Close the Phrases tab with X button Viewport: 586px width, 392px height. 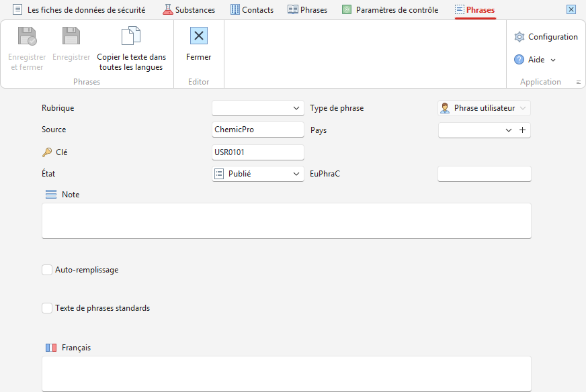pos(571,9)
